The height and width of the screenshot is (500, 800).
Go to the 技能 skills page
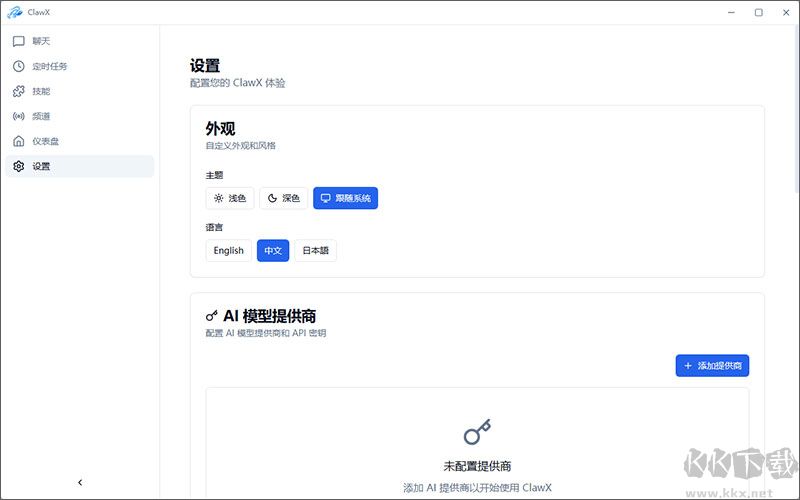pyautogui.click(x=80, y=91)
